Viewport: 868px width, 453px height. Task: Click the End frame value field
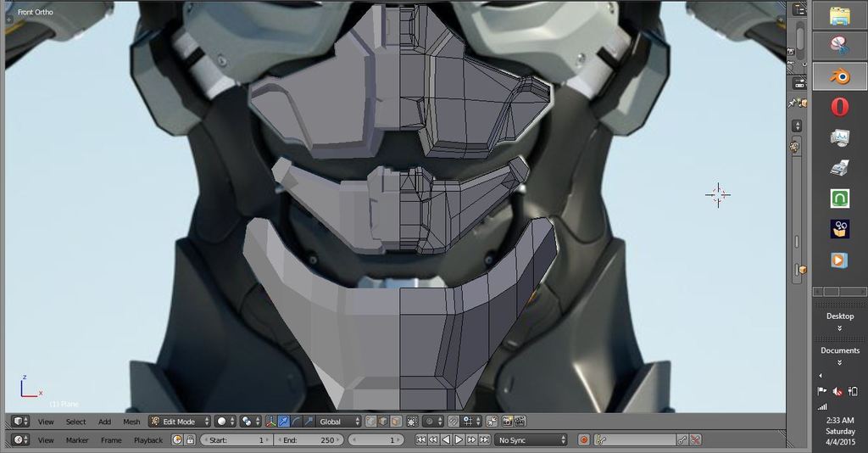(309, 440)
